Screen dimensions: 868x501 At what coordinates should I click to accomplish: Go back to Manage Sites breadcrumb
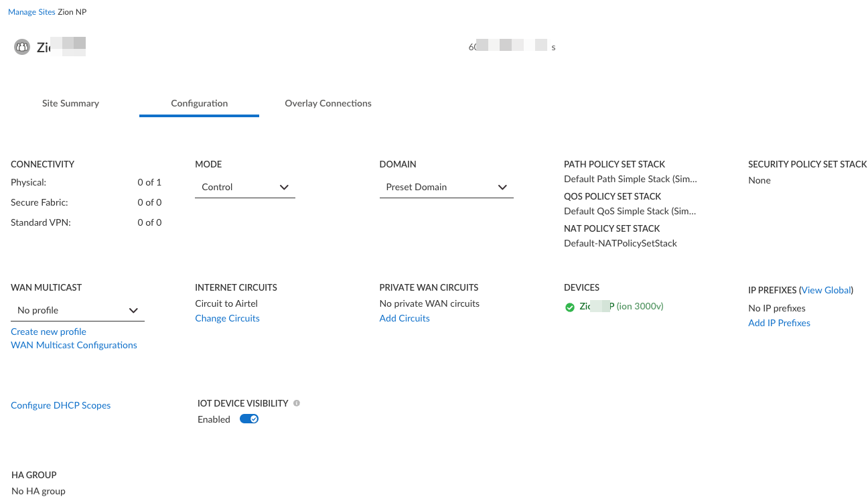click(31, 12)
